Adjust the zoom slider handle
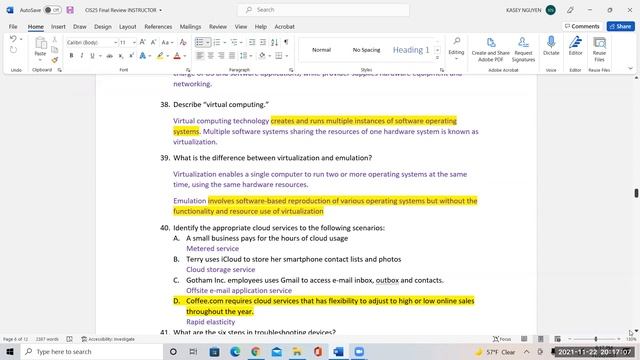 tap(596, 339)
